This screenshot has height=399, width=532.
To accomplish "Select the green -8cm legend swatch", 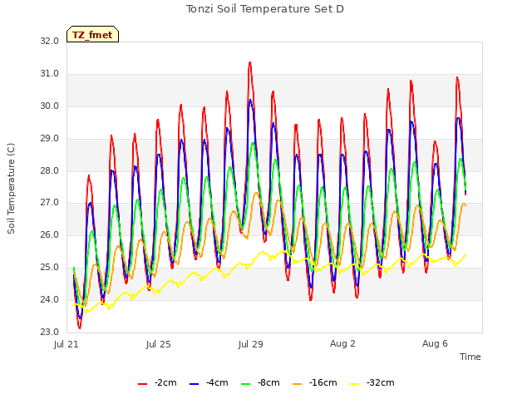I will (246, 384).
